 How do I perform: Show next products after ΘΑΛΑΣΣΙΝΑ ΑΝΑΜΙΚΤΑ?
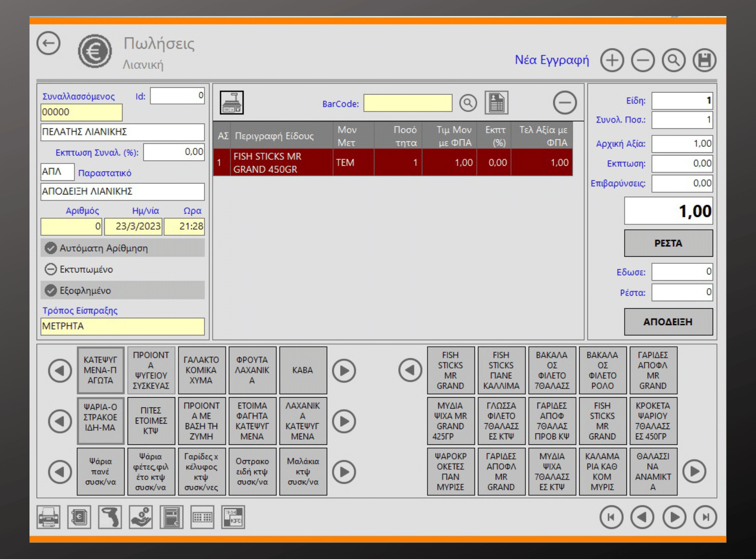pyautogui.click(x=694, y=471)
